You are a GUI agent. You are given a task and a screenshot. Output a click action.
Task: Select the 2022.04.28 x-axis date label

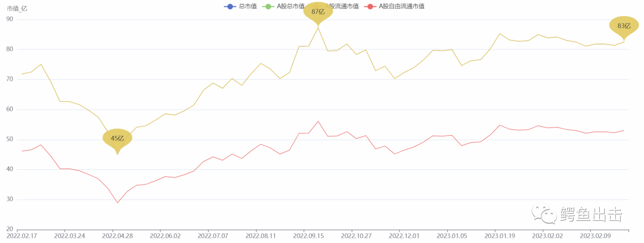pyautogui.click(x=117, y=236)
